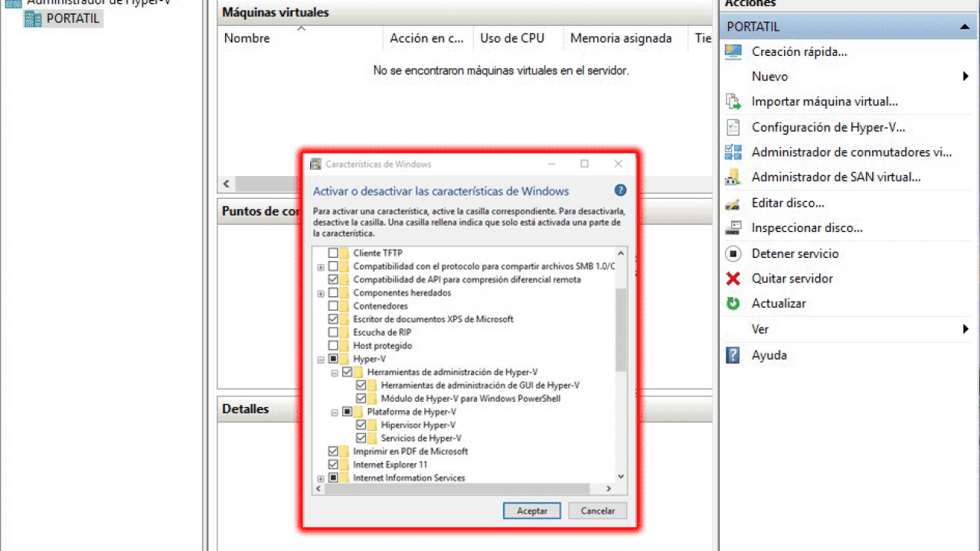Click the PORTATIL server icon in the tree
980x551 pixels.
point(33,18)
